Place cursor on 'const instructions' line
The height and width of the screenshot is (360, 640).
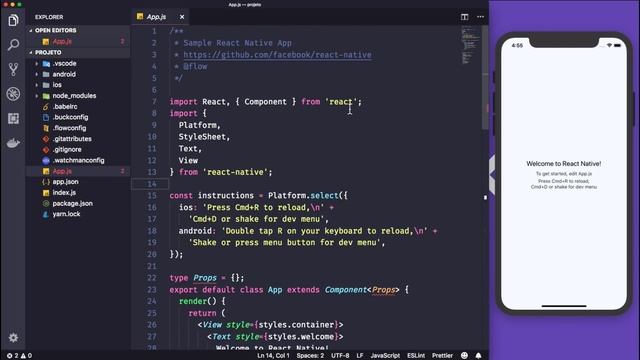click(258, 196)
